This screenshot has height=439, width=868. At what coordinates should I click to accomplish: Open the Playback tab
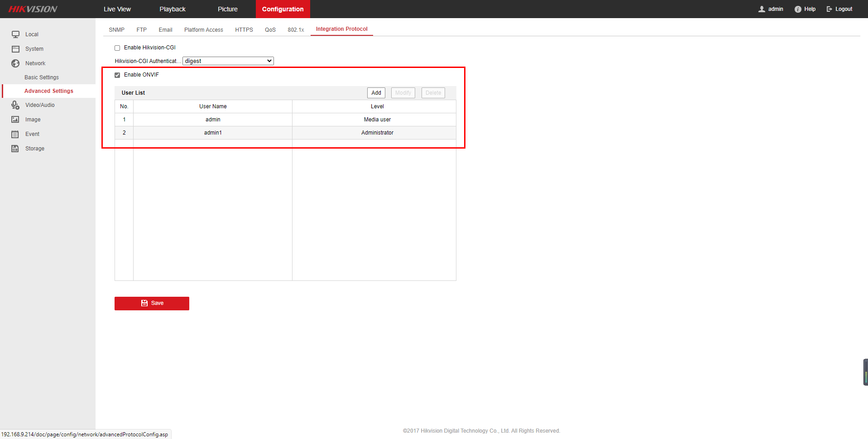(x=173, y=9)
